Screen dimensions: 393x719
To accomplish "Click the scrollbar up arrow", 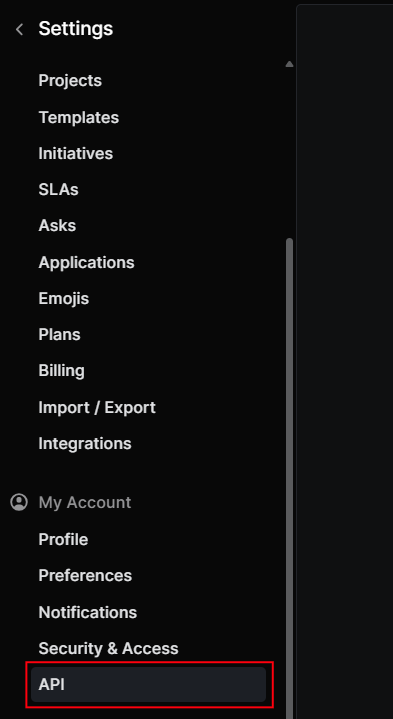I will pos(289,64).
